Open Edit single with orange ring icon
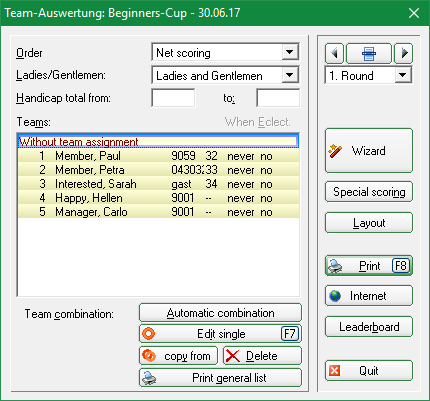 click(220, 334)
